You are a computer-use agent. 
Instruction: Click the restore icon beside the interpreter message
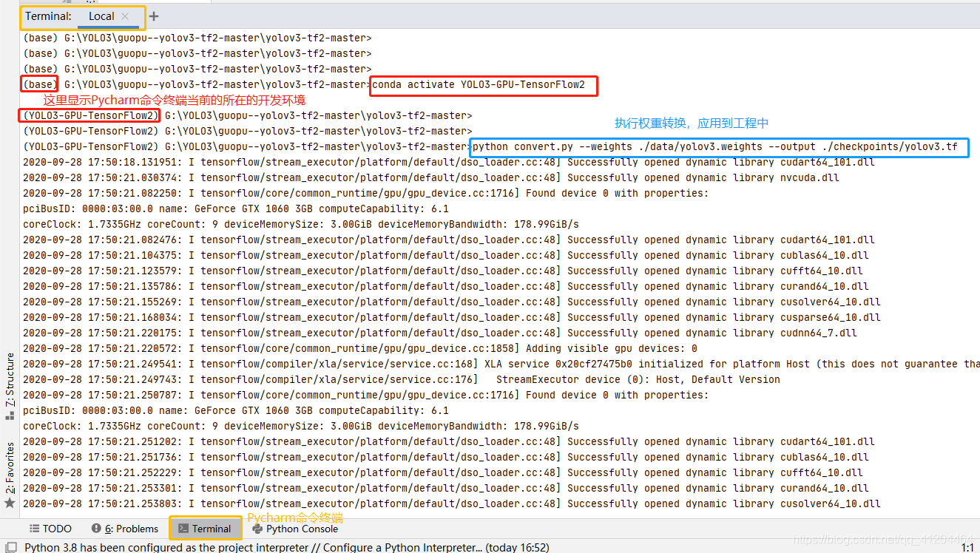[x=10, y=547]
